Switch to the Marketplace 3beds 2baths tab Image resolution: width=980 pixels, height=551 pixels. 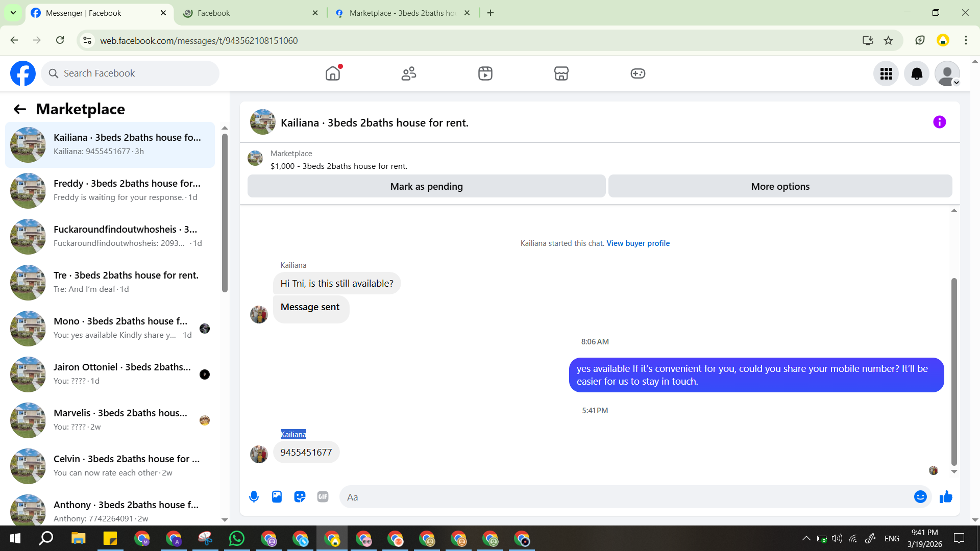[402, 13]
